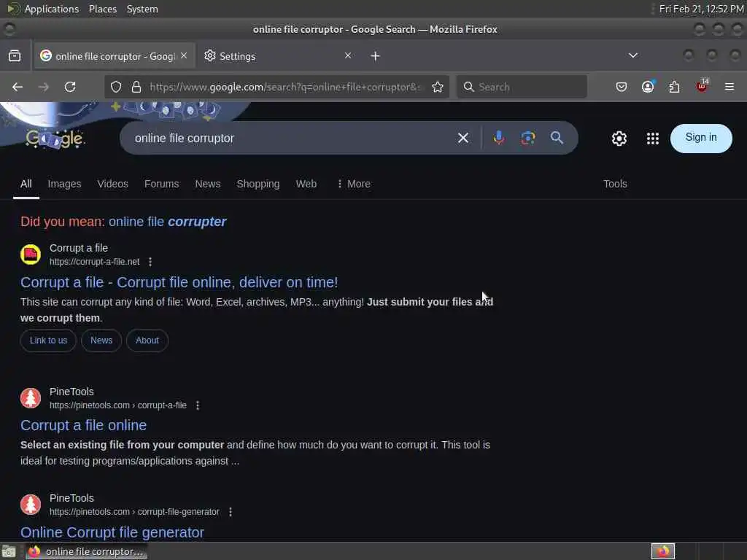
Task: Open the tracking protection shield icon
Action: click(x=116, y=87)
